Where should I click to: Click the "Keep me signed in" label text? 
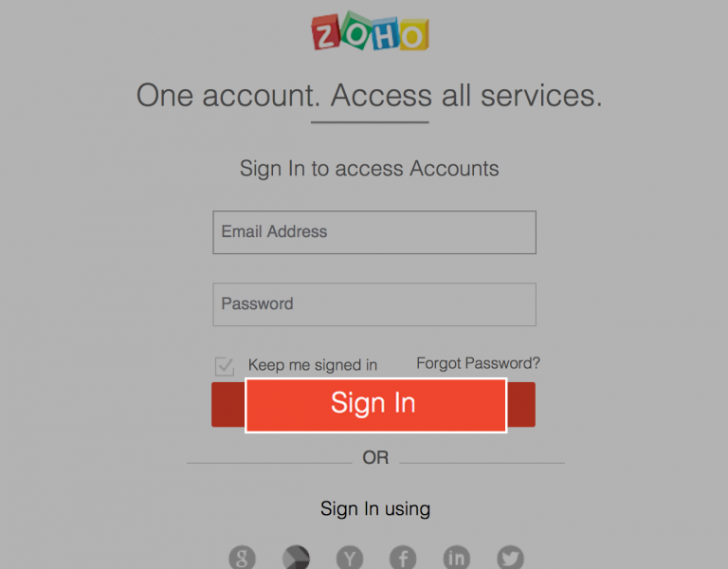[x=312, y=365]
